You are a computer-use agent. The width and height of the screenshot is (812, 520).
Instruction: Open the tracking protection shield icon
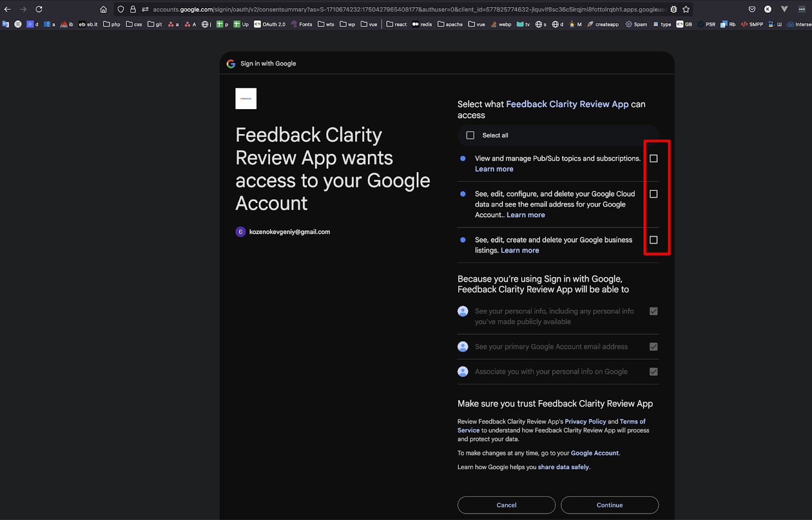tap(121, 9)
